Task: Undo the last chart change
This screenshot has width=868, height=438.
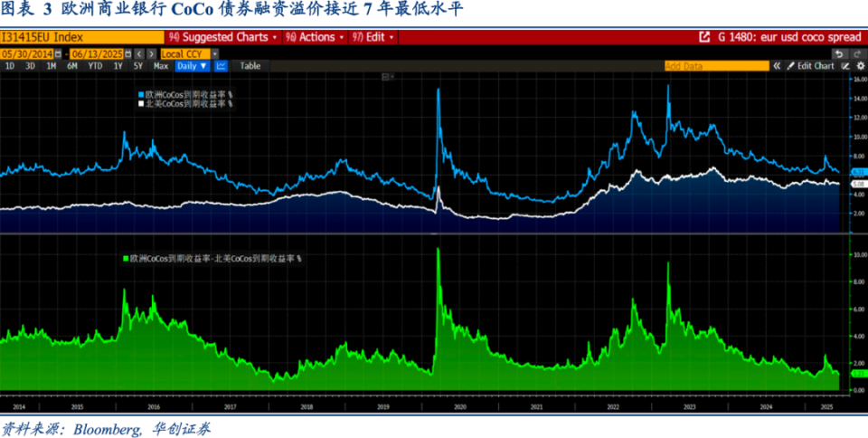Action: 839,53
